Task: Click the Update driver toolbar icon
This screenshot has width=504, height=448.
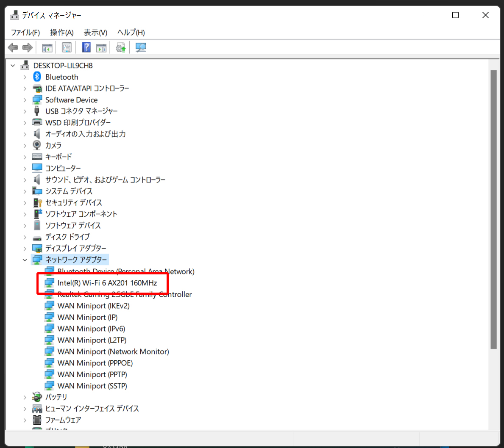Action: 121,47
